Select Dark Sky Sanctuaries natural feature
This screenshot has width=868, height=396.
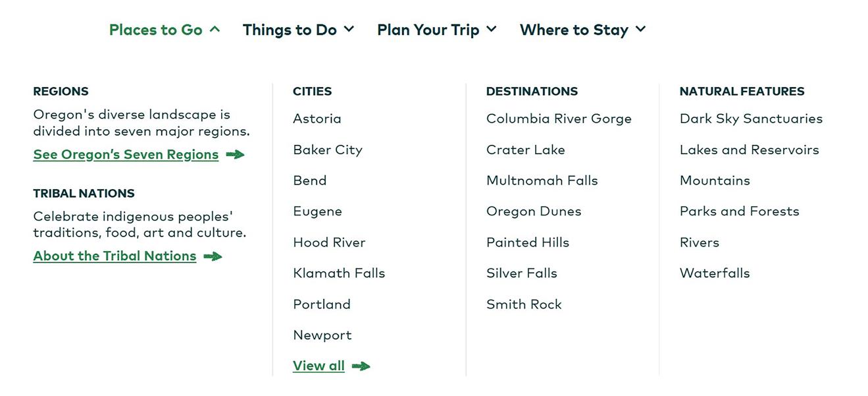point(751,119)
